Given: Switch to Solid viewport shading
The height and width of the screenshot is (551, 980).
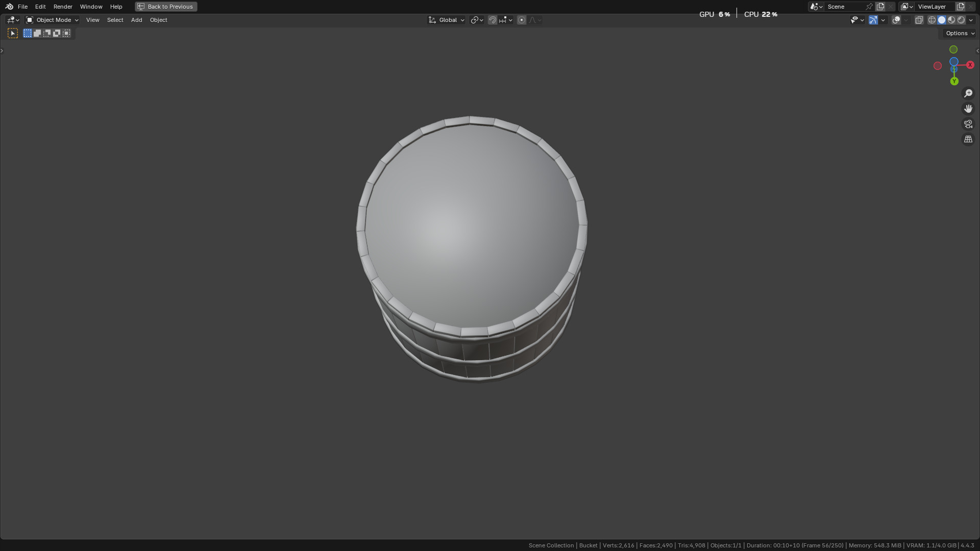Looking at the screenshot, I should 942,20.
